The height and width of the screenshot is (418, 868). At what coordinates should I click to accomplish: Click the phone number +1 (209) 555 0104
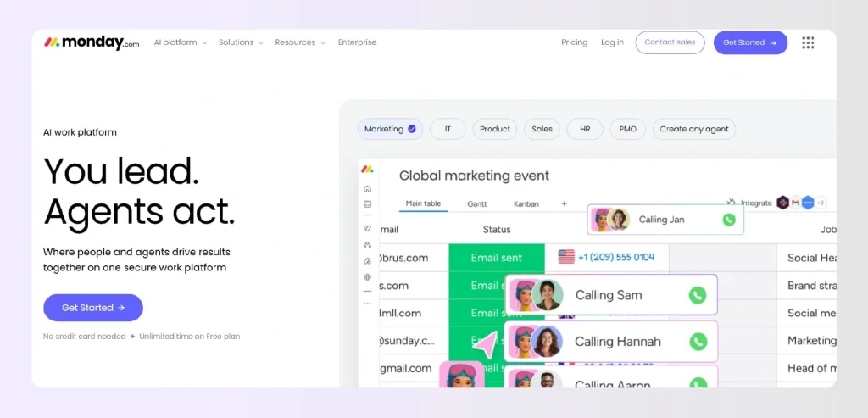[616, 257]
